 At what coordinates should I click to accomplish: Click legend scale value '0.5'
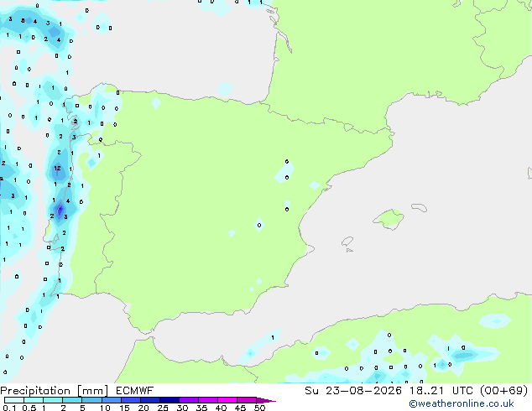[29, 408]
